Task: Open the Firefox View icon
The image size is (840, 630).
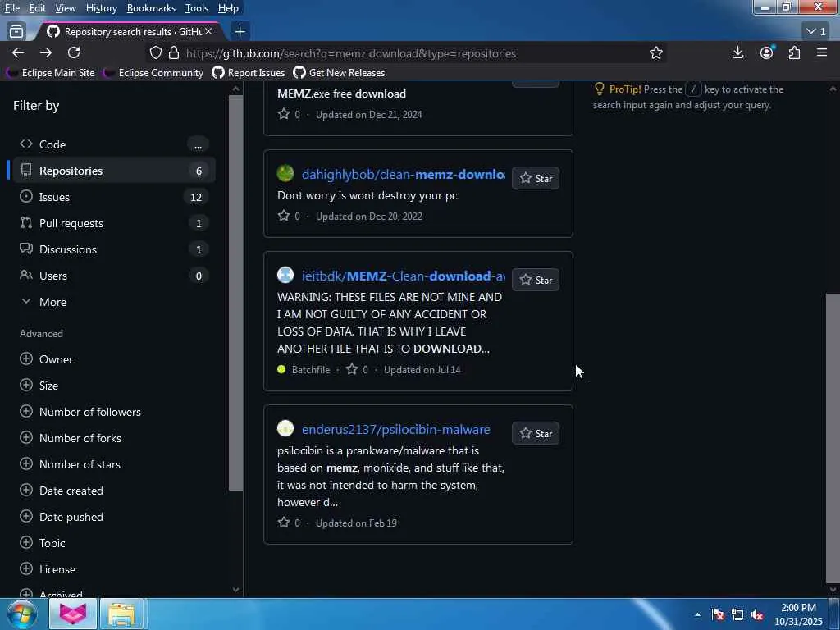Action: point(16,32)
